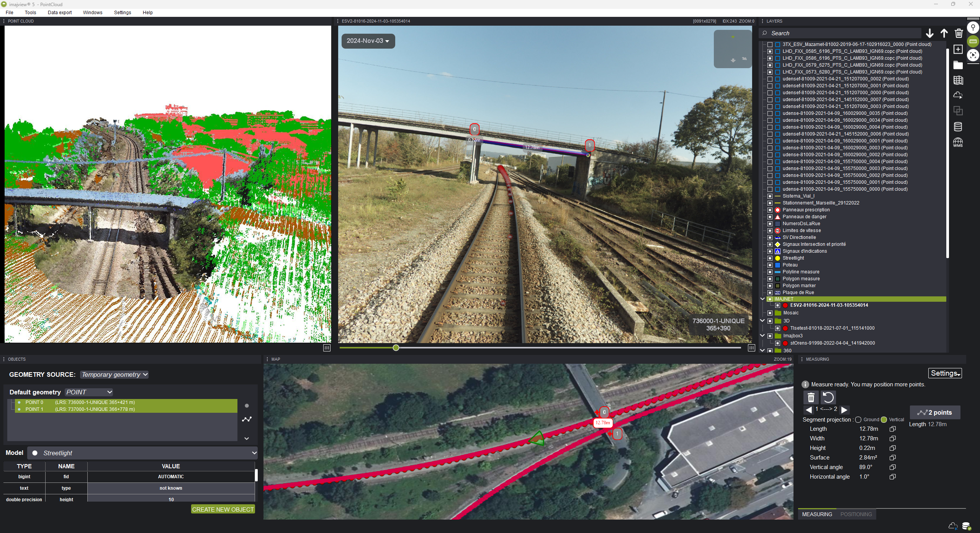Viewport: 980px width, 533px height.
Task: Toggle checkbox for Poteau layer
Action: coord(770,265)
